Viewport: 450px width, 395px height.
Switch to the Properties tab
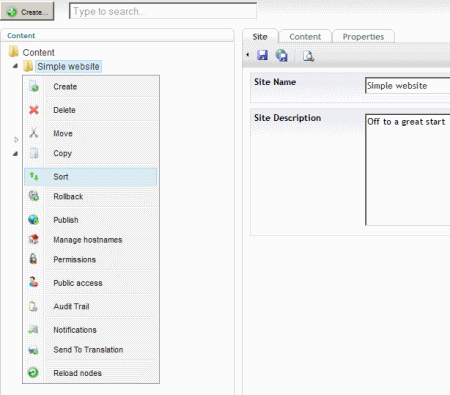(363, 37)
